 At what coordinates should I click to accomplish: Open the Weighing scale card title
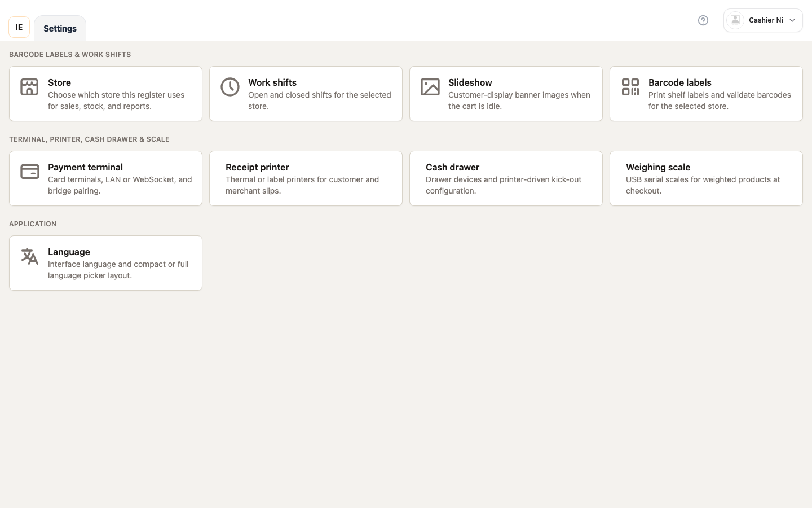[x=658, y=167]
